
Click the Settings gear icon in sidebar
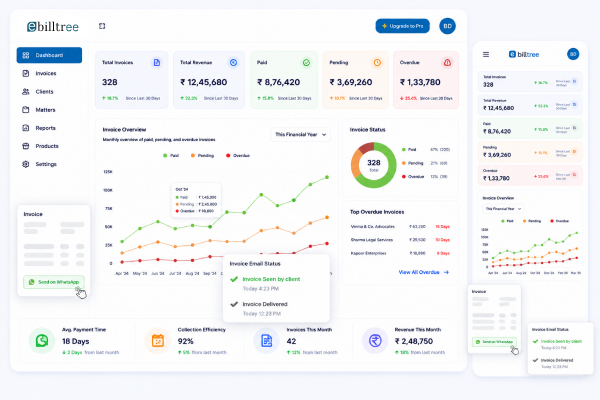pyautogui.click(x=26, y=164)
